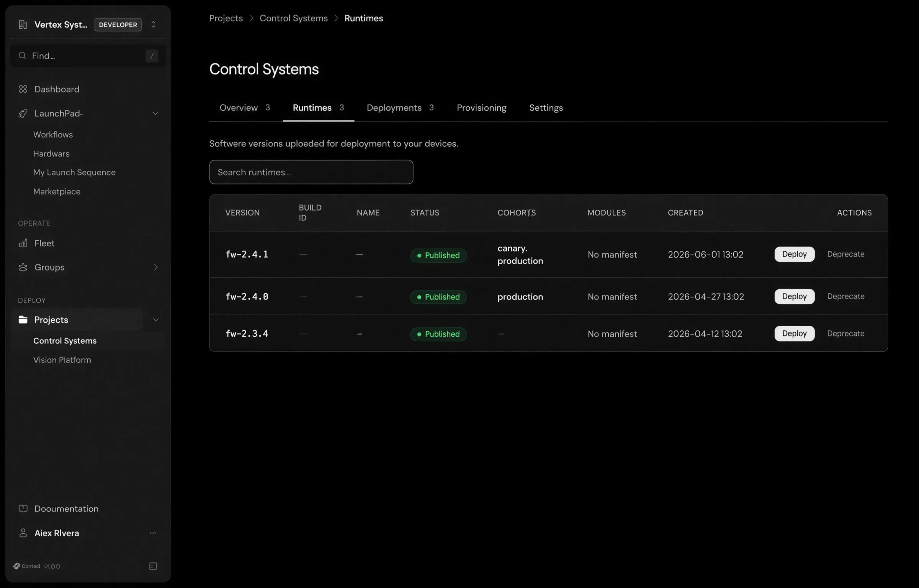
Task: Open the organization switcher up-down arrows
Action: tap(153, 24)
